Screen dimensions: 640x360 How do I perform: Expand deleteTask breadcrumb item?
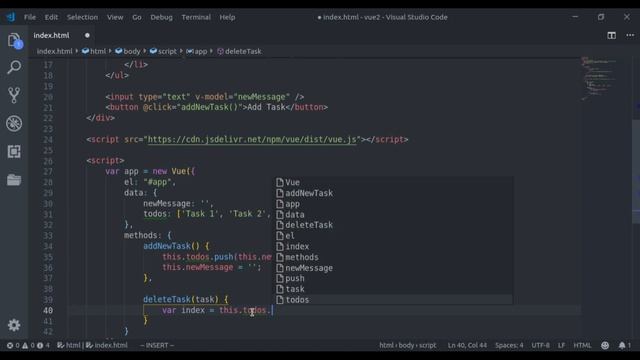(x=240, y=51)
